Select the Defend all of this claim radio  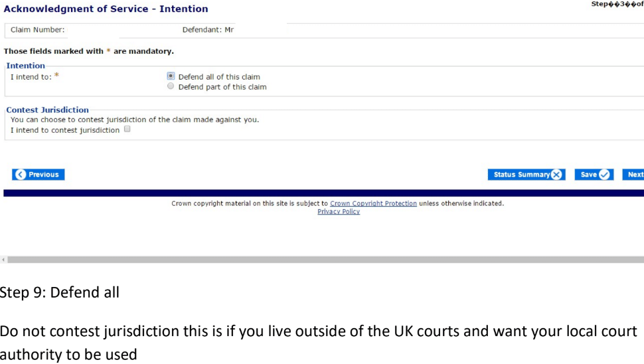coord(171,76)
